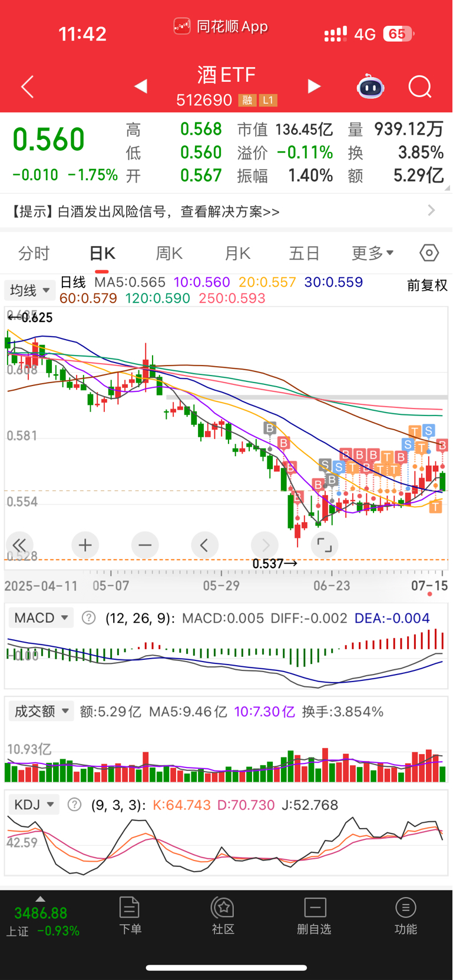Tap the 融 margin badge
This screenshot has height=980, width=453.
[x=247, y=101]
